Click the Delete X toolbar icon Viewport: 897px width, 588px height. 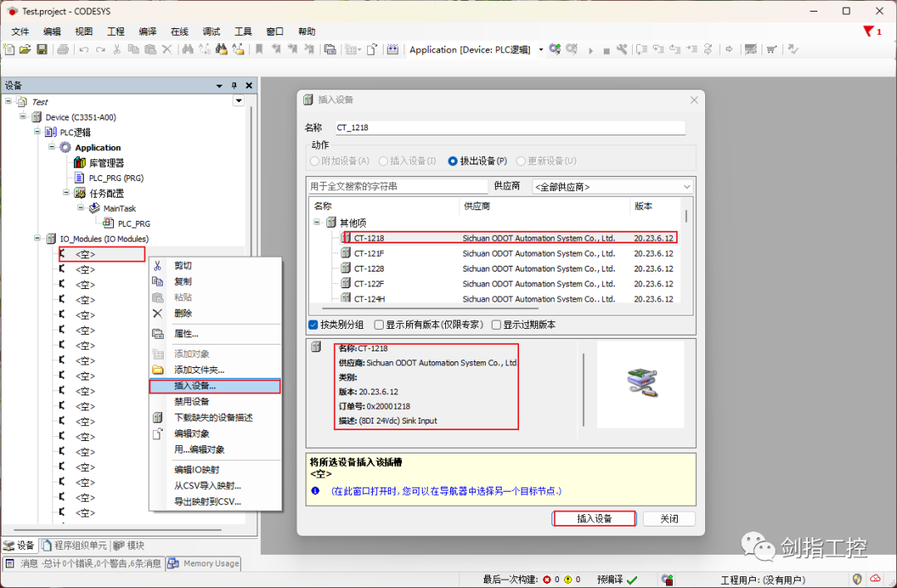coord(167,49)
